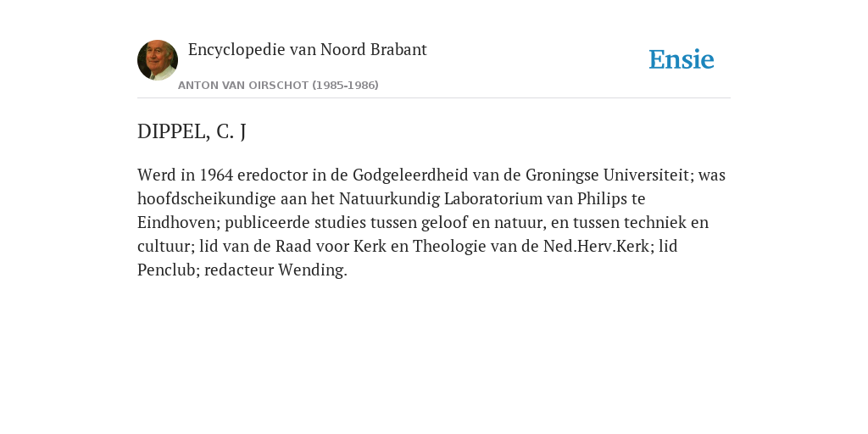Click the word Wending at the article's end
Image resolution: width=868 pixels, height=434 pixels.
[310, 270]
